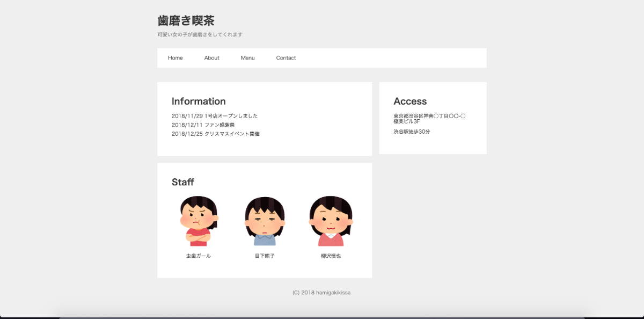The height and width of the screenshot is (319, 644).
Task: Click the 渋谷駅徒歩30分 text
Action: (412, 132)
